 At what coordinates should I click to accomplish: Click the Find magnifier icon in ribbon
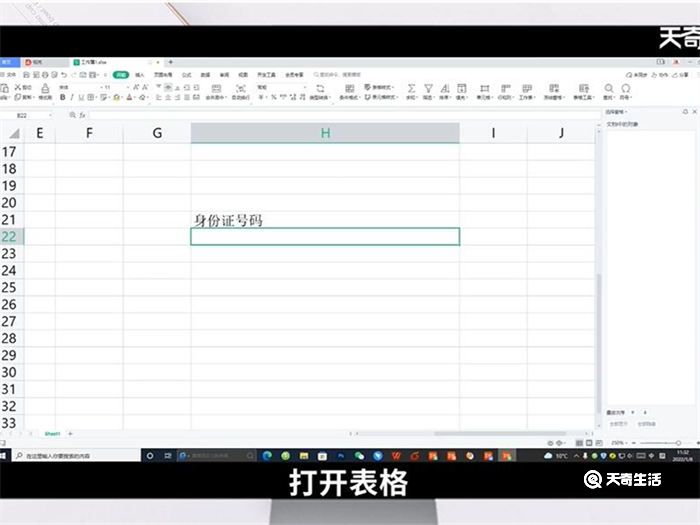609,88
